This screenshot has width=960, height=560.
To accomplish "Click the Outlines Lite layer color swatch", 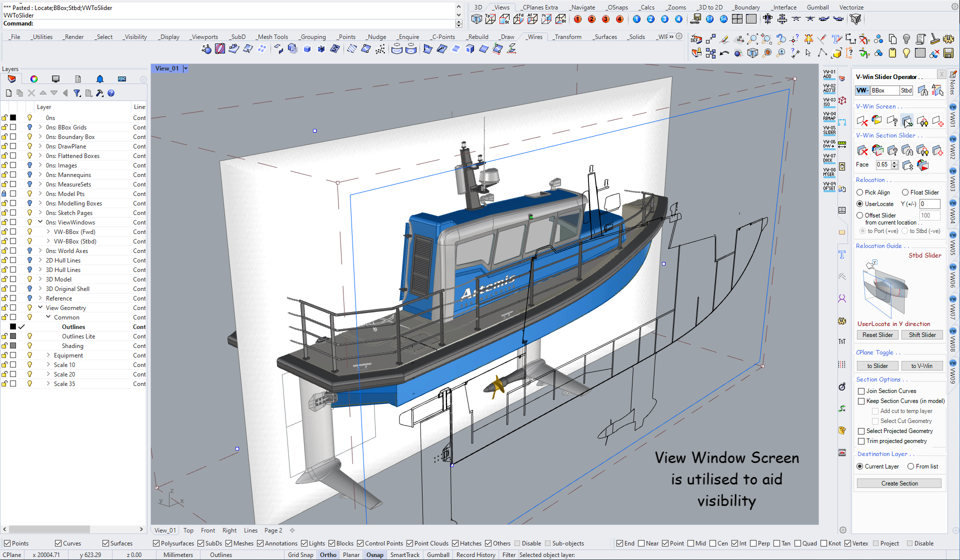I will [x=13, y=336].
